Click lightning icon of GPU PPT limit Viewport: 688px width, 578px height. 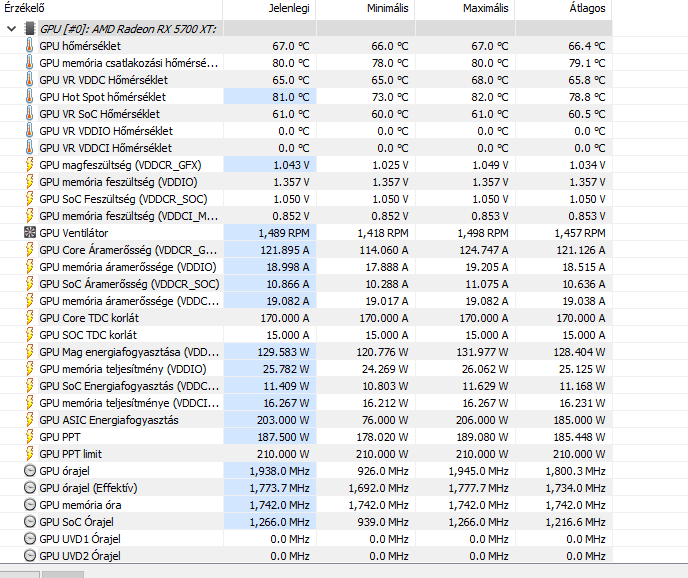(x=29, y=454)
